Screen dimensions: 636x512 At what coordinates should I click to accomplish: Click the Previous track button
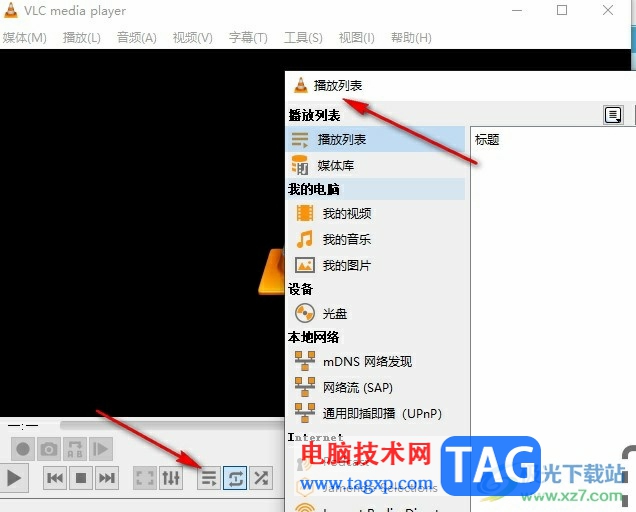tap(55, 478)
